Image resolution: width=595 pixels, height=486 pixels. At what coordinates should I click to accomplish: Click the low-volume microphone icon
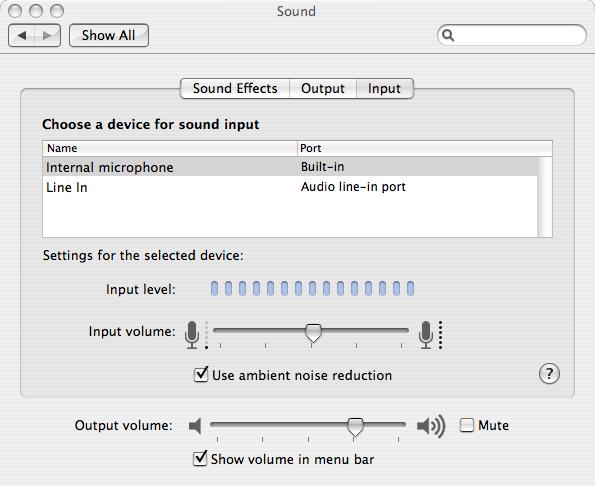pos(192,335)
